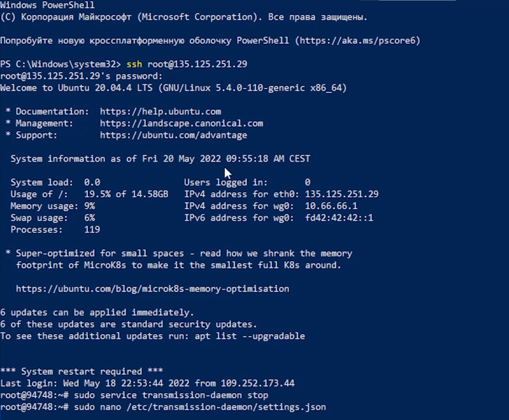509x420 pixels.
Task: Click the Swap usage 6% value
Action: [x=90, y=218]
